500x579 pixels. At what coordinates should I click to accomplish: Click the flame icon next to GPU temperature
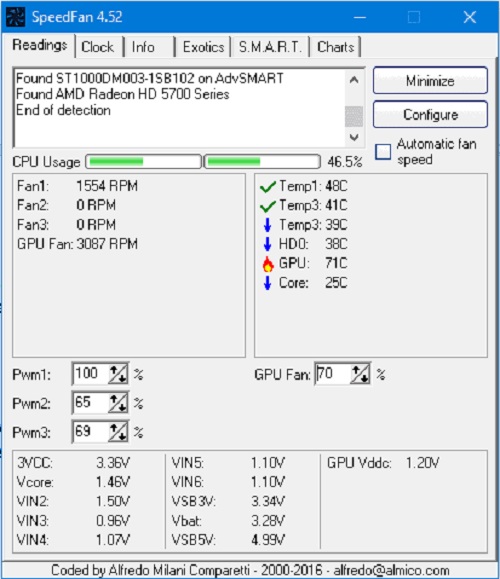268,264
